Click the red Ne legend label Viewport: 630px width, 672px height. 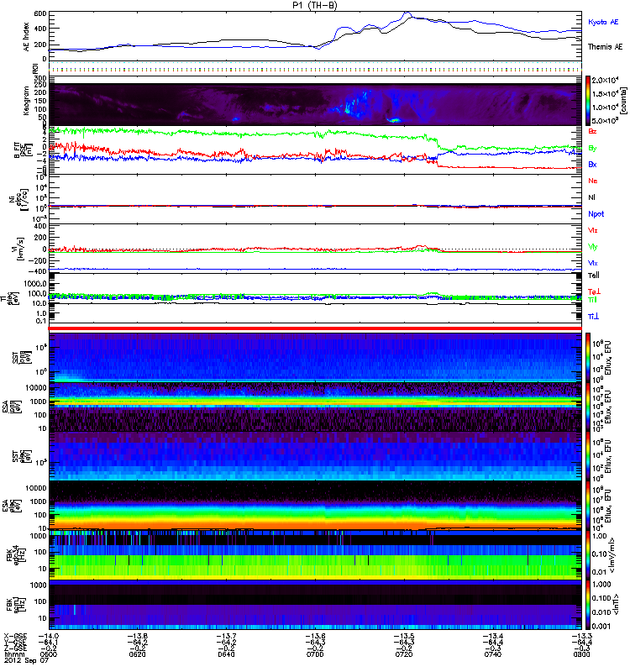click(x=593, y=181)
